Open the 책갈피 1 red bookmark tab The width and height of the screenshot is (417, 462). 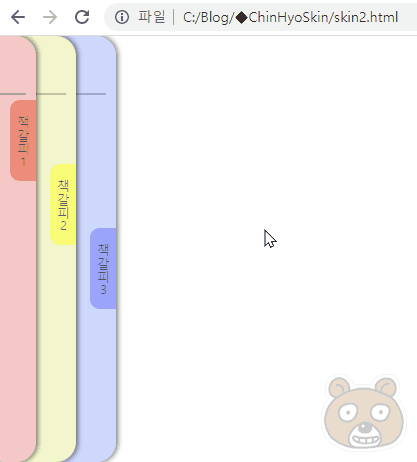click(x=23, y=140)
